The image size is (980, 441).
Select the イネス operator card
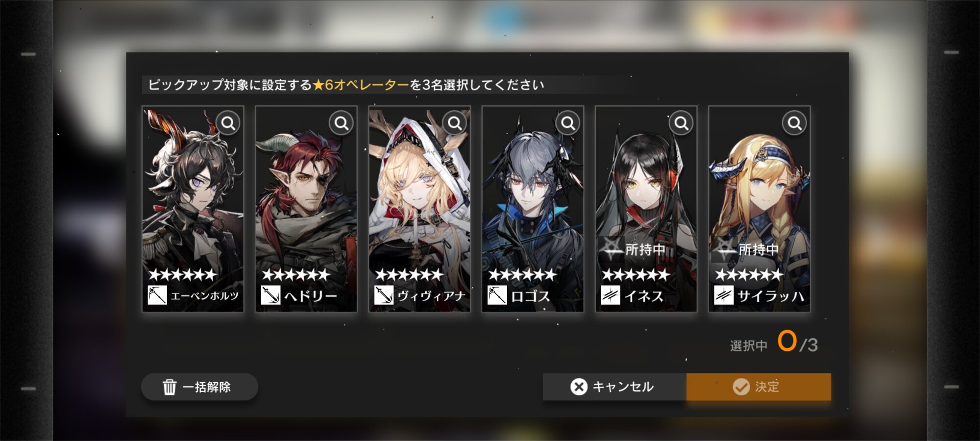(x=646, y=209)
